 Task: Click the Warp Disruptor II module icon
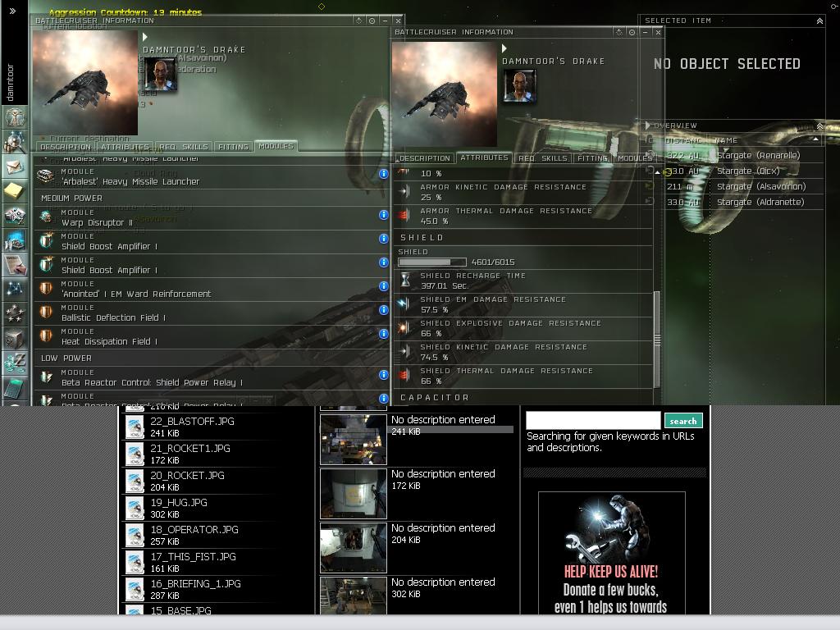click(47, 217)
